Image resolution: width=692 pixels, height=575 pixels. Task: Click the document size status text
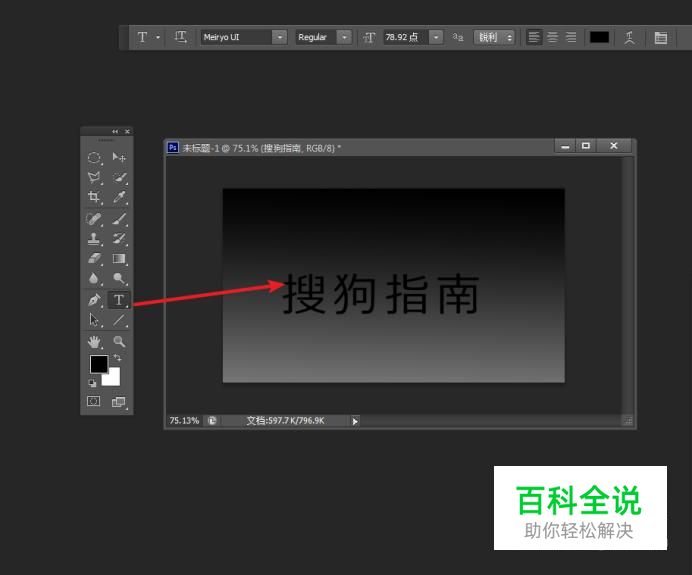point(285,421)
